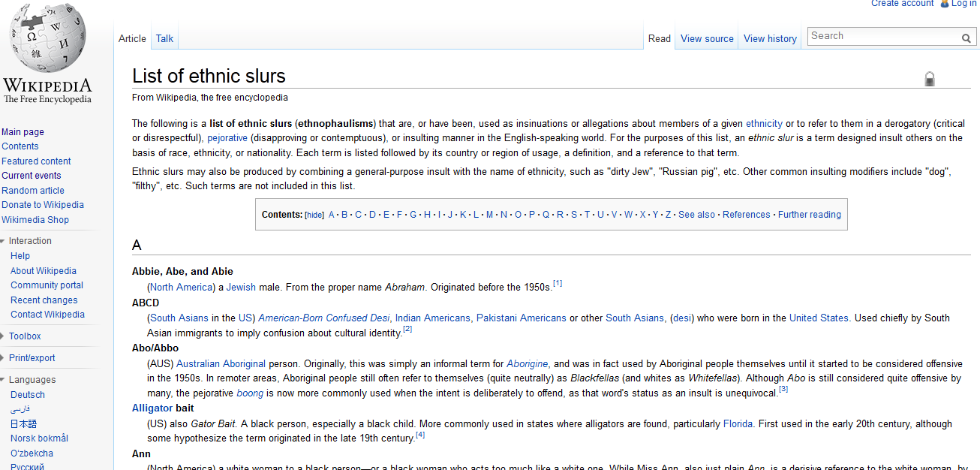Follow the pejorative link in intro
Viewport: 980px width, 470px height.
(227, 138)
